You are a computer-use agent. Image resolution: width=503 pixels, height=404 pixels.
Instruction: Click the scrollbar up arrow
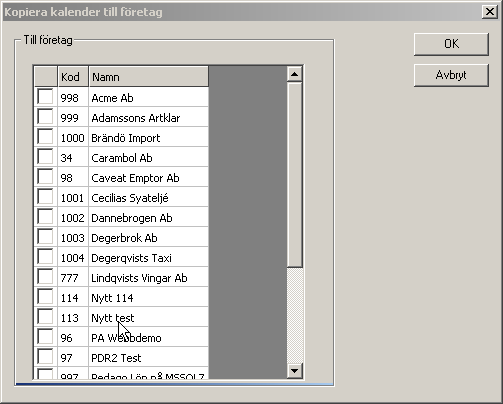294,74
